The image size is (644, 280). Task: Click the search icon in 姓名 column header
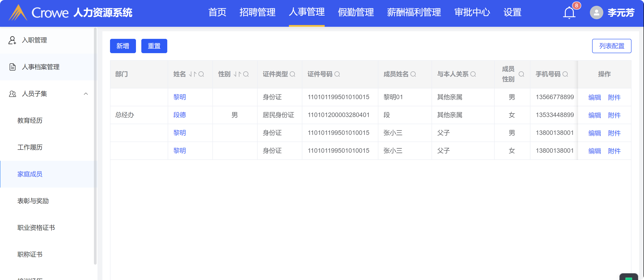point(201,74)
